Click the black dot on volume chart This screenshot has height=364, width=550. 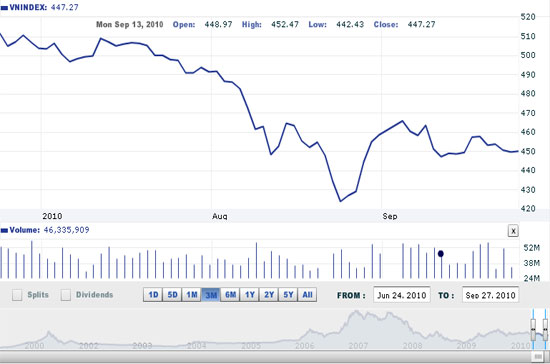[x=441, y=254]
